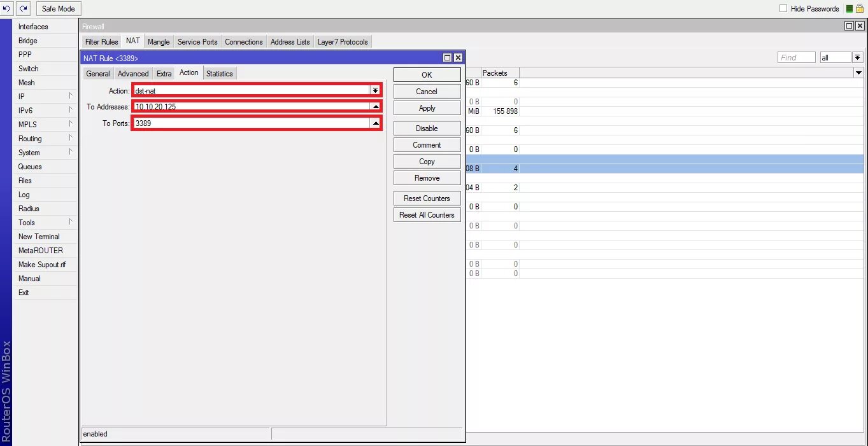Switch to the Address Lists tab
The height and width of the screenshot is (446, 868).
click(290, 42)
